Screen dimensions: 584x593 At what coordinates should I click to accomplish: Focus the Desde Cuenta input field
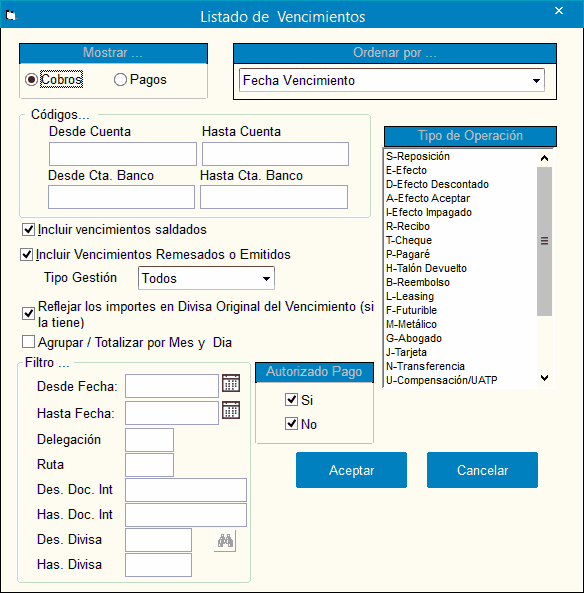point(123,154)
